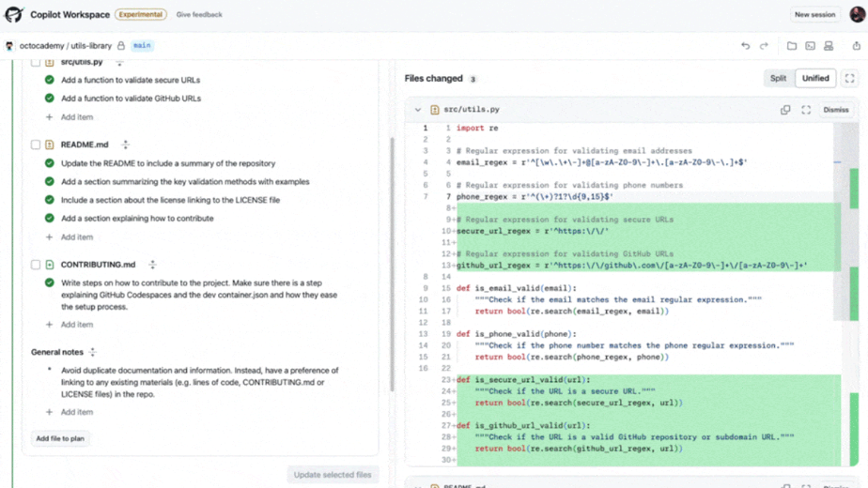
Task: Dismiss the src/utils.py changes
Action: pos(835,110)
